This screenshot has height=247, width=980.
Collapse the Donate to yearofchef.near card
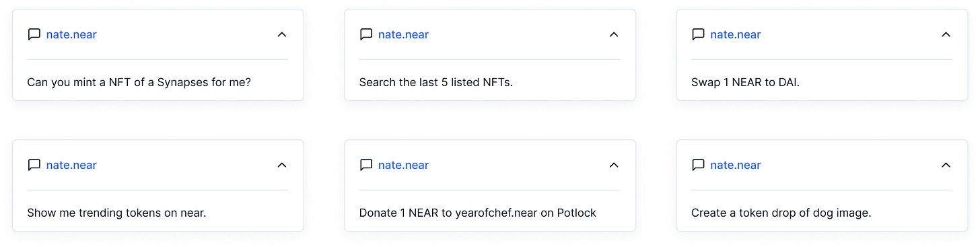click(614, 165)
